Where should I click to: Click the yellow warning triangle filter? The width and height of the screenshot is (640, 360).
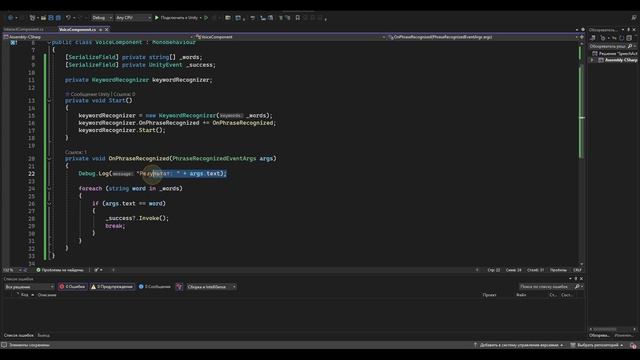[x=93, y=287]
